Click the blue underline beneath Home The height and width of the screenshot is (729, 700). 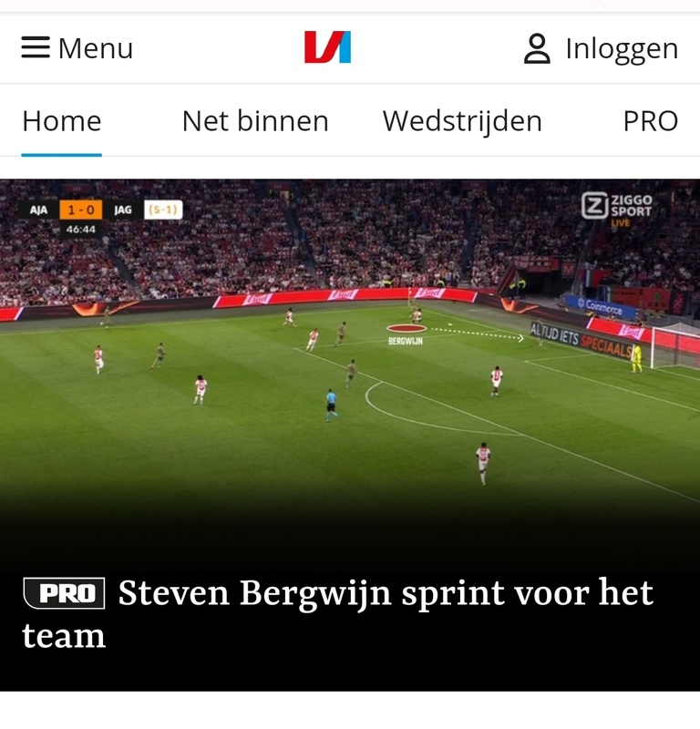(61, 155)
